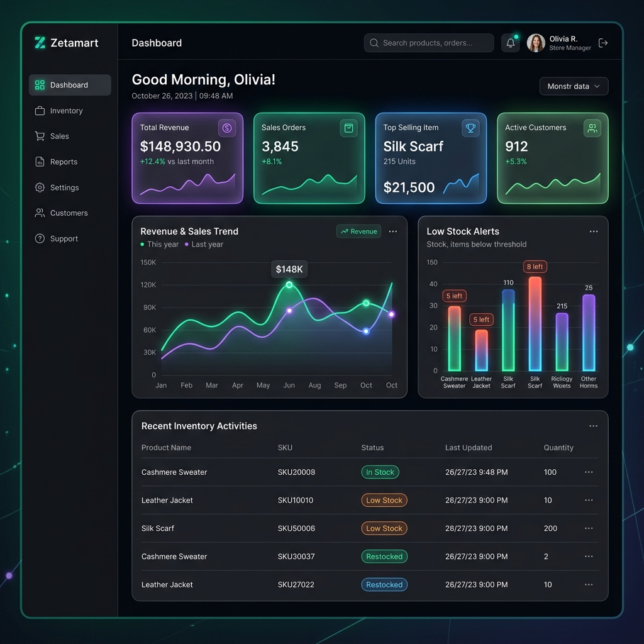644x644 pixels.
Task: Focus the Search products, orders field
Action: pyautogui.click(x=428, y=43)
